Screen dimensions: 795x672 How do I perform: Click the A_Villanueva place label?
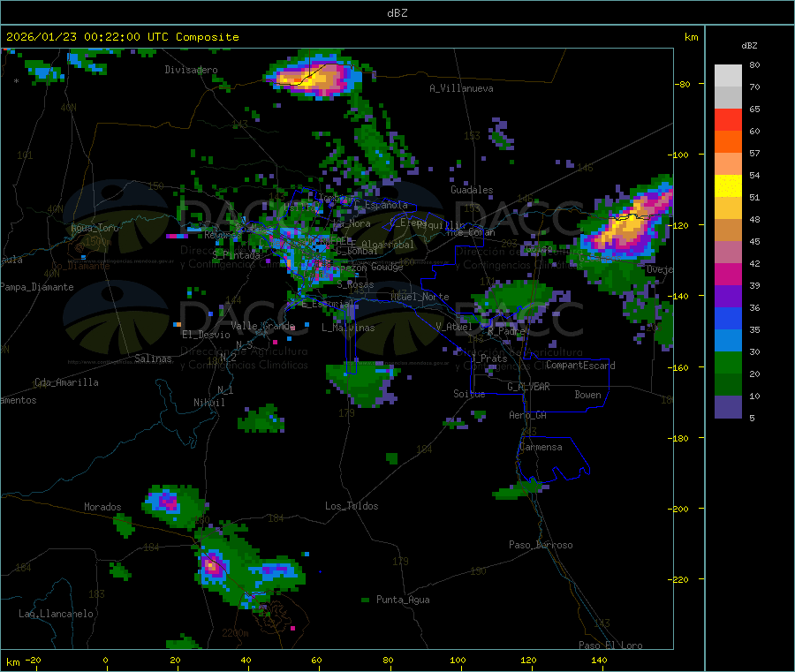tap(461, 88)
